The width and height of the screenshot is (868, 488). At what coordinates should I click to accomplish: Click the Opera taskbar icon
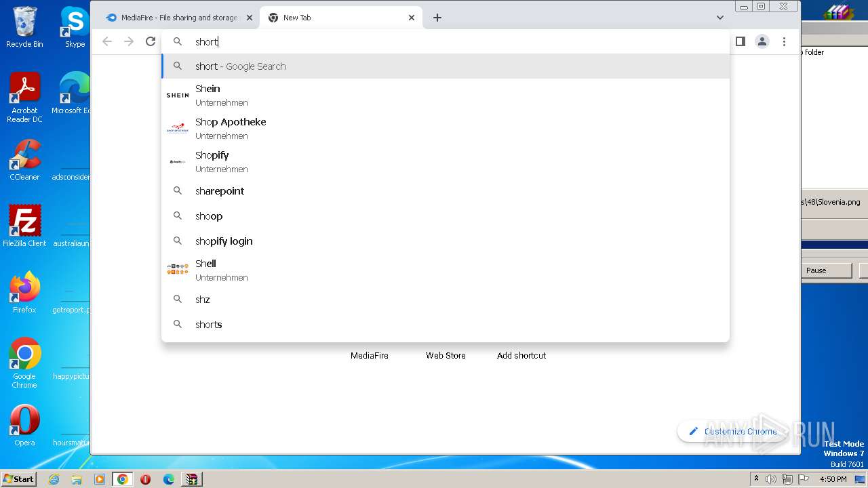click(x=146, y=479)
